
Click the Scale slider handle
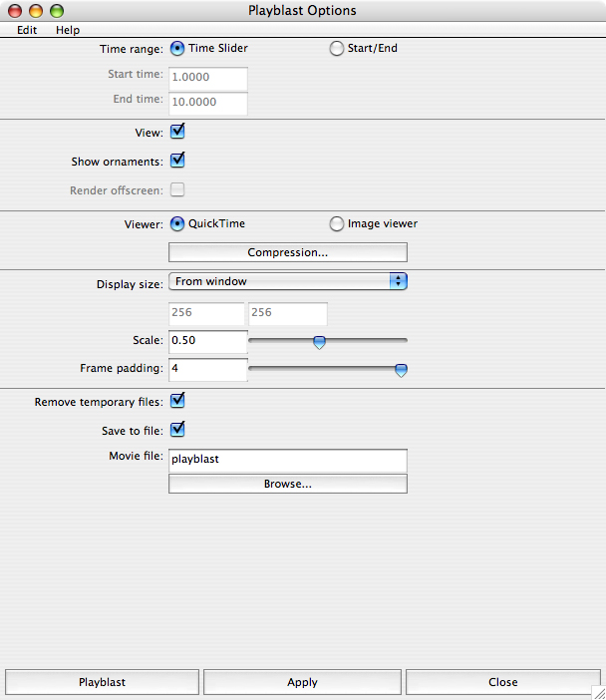[x=319, y=342]
